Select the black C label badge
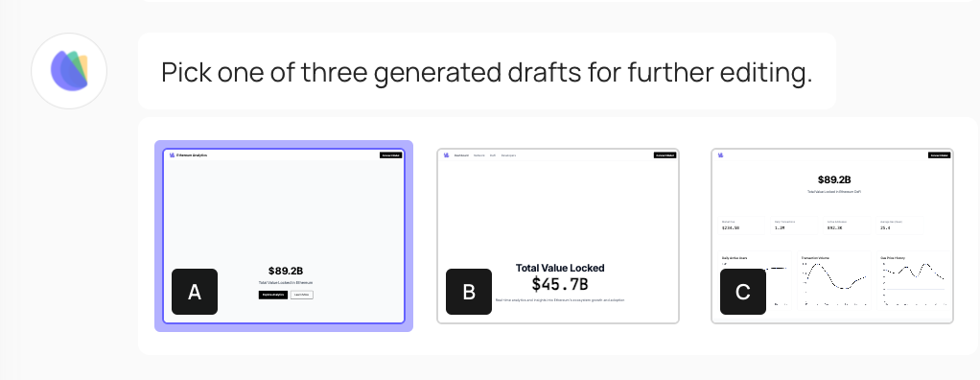The image size is (980, 380). [x=742, y=292]
